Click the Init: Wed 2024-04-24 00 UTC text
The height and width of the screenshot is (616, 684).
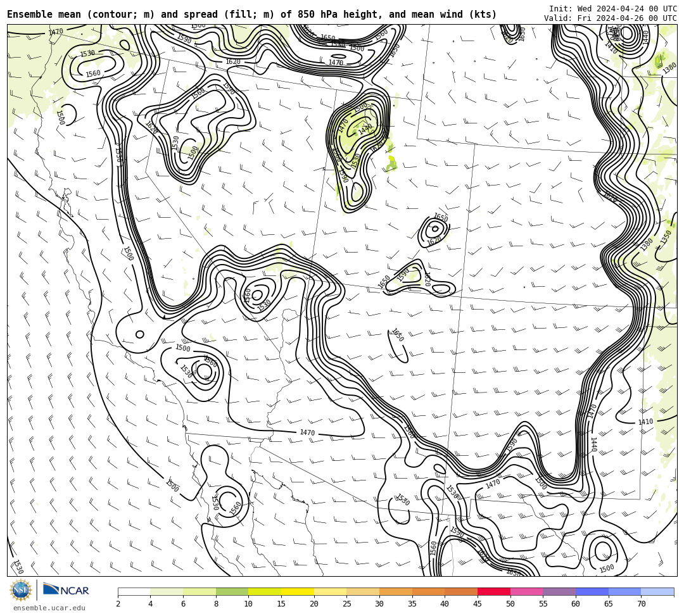(x=613, y=9)
